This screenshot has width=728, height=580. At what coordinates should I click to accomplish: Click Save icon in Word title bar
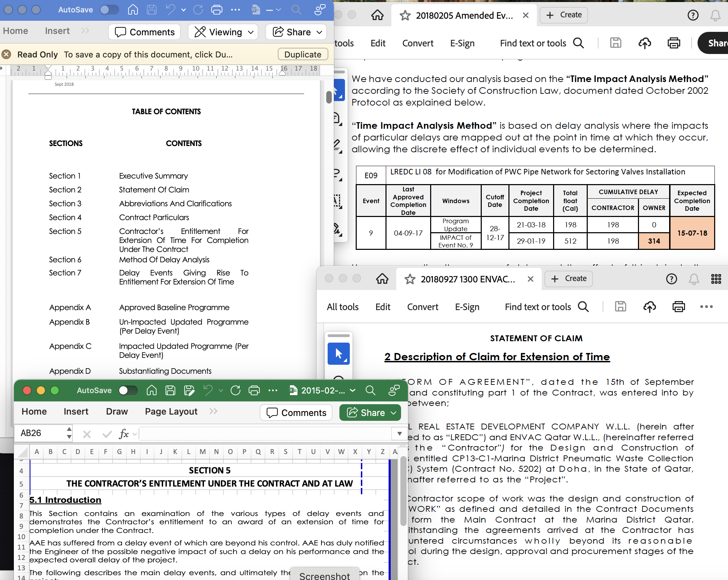click(x=152, y=10)
